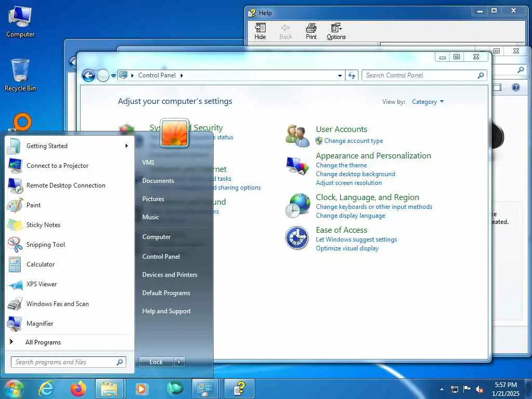Click the Clock, Language, and Region globe icon

[x=297, y=206]
